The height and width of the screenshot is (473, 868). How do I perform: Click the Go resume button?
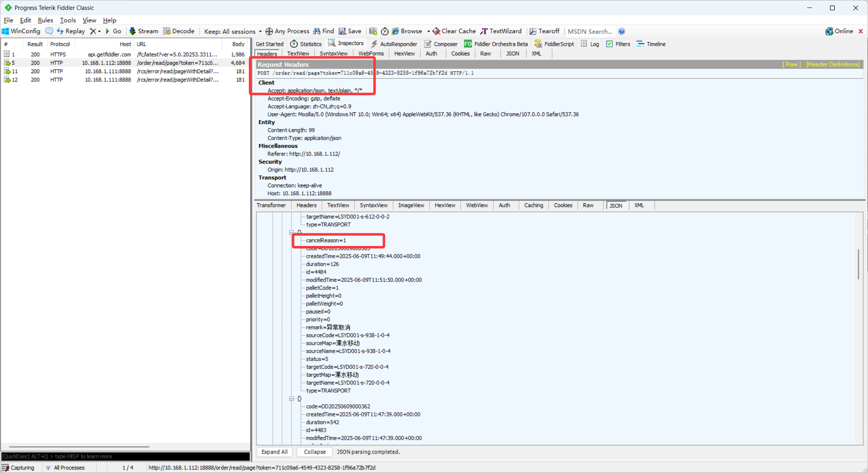[113, 31]
